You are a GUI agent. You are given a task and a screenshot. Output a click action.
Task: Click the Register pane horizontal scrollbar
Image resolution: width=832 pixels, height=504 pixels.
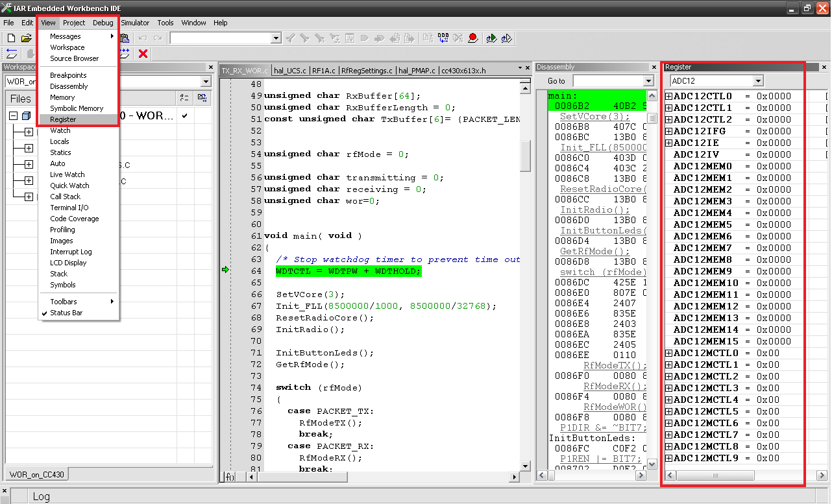coord(715,475)
